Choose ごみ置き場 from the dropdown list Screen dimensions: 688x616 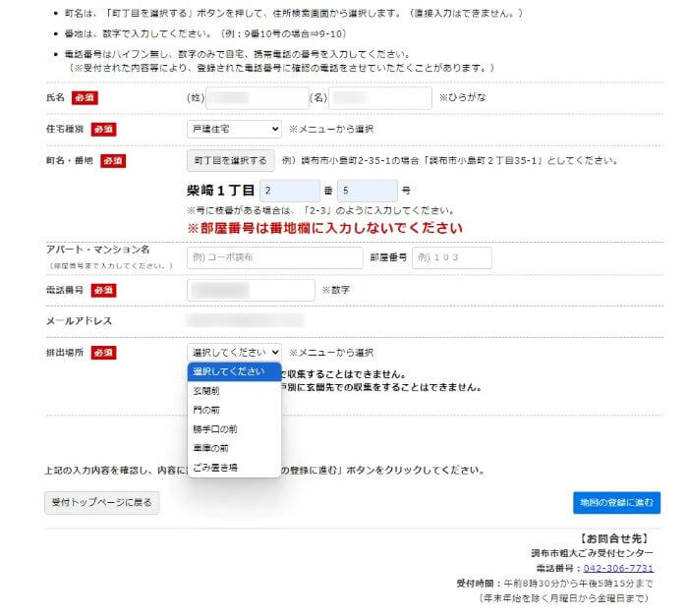point(234,468)
